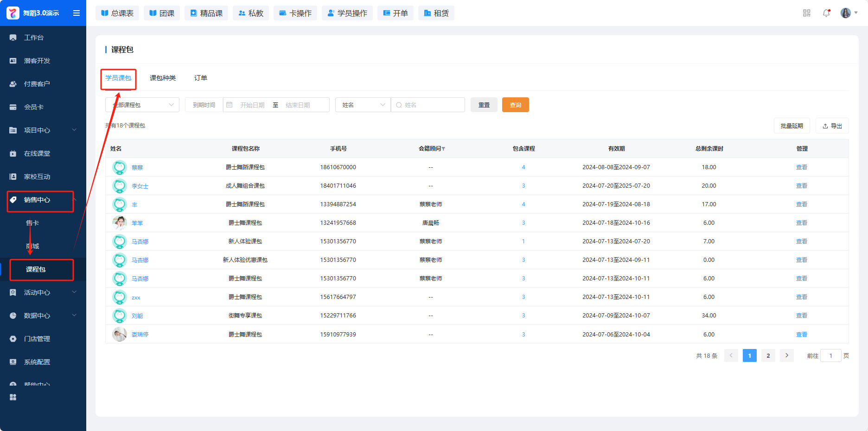Open the 全部课程包 dropdown
The height and width of the screenshot is (431, 868).
tap(142, 105)
